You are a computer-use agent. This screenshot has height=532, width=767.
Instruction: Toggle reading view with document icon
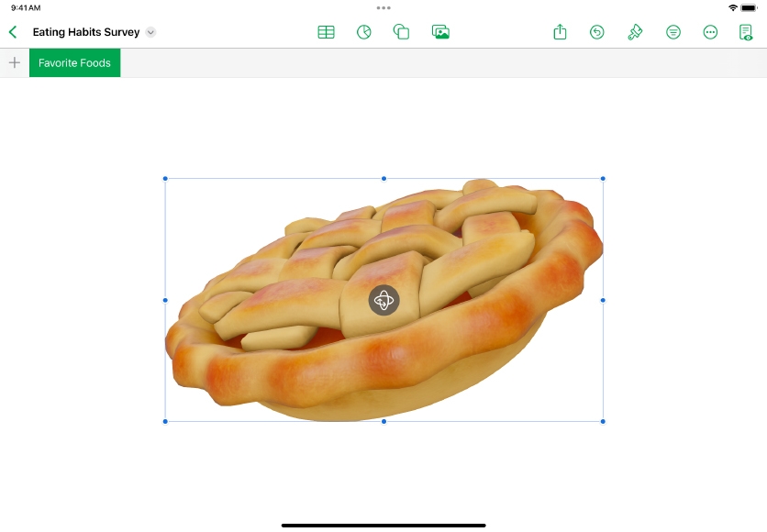pos(746,32)
